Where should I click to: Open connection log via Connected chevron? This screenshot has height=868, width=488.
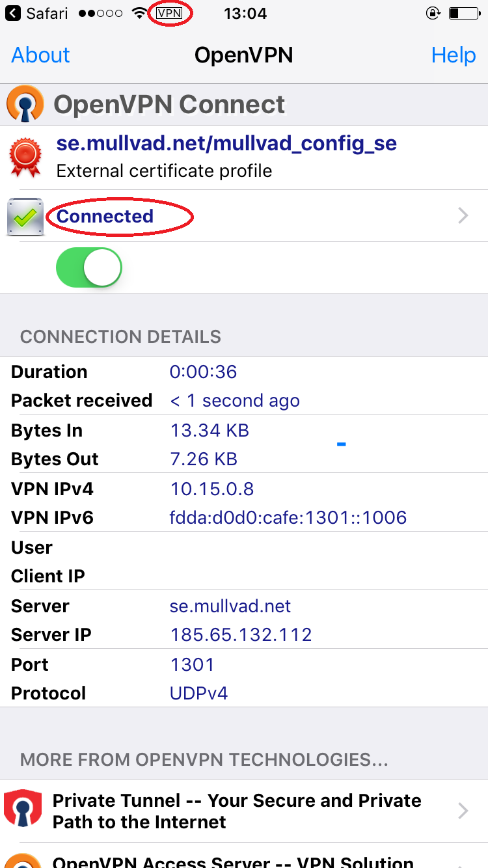(x=463, y=216)
